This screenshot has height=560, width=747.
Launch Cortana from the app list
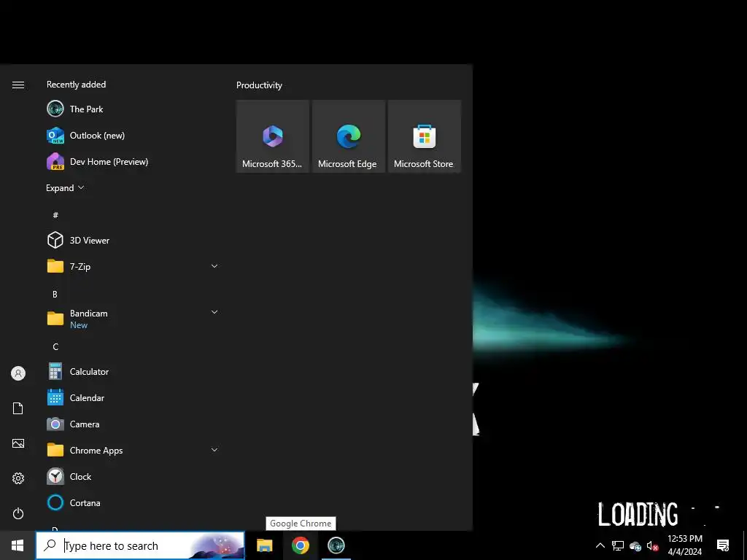133,502
